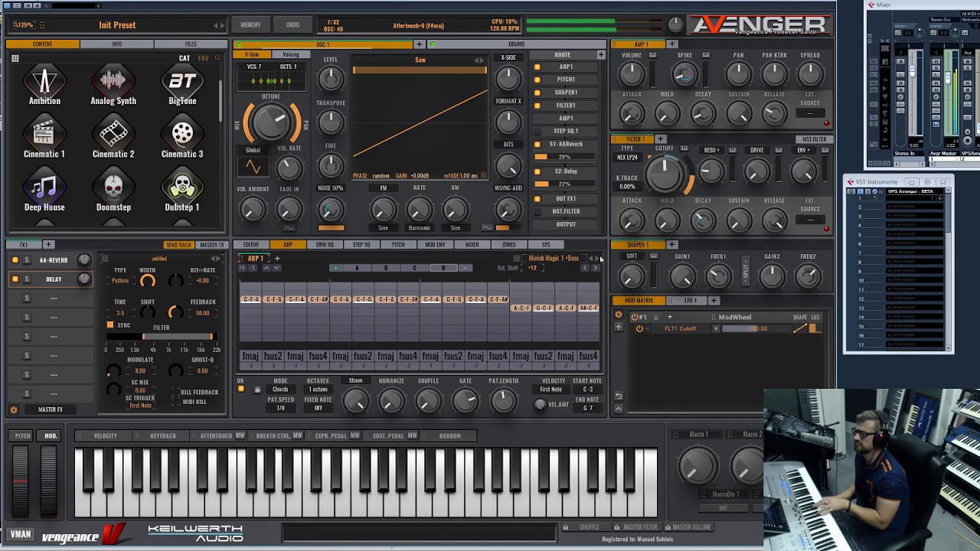Switch to the INFO browser tab
The width and height of the screenshot is (980, 551).
pos(116,44)
